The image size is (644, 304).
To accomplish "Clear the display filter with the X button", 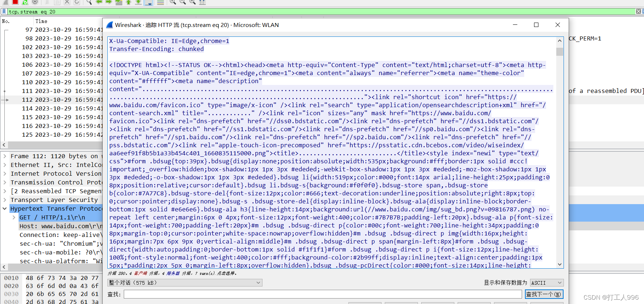I will 639,12.
